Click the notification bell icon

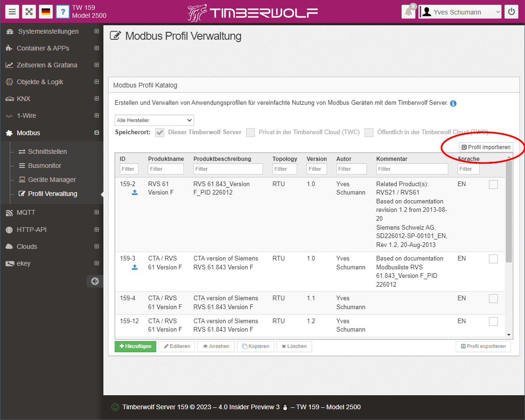coord(408,12)
